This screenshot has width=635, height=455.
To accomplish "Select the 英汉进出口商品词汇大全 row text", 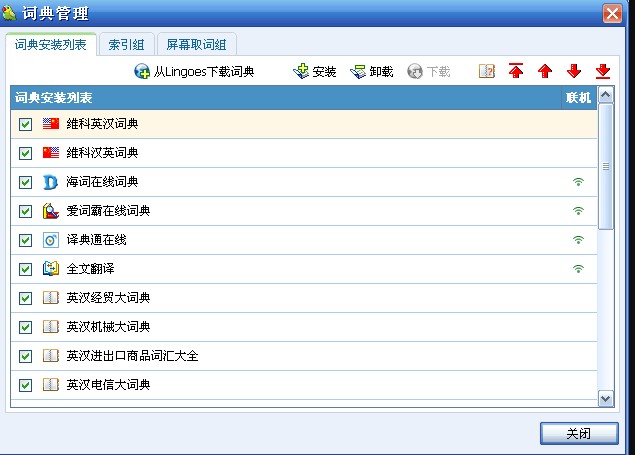I will [x=132, y=356].
